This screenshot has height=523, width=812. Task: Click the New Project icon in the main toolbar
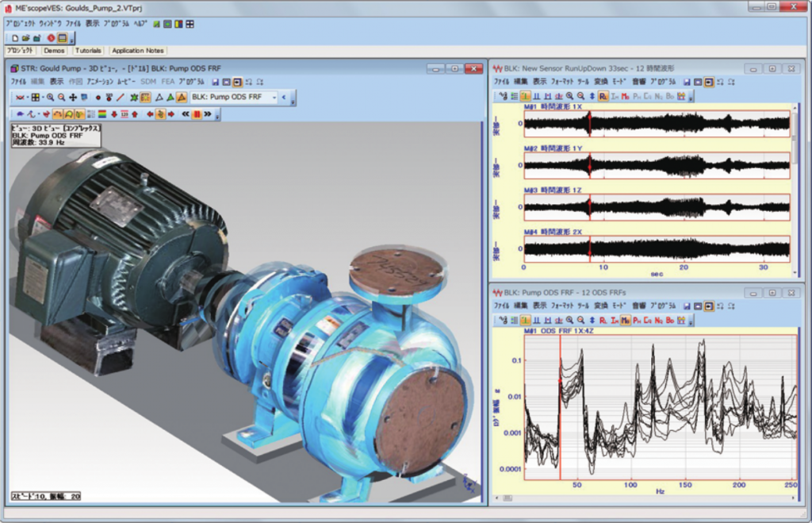[x=14, y=38]
